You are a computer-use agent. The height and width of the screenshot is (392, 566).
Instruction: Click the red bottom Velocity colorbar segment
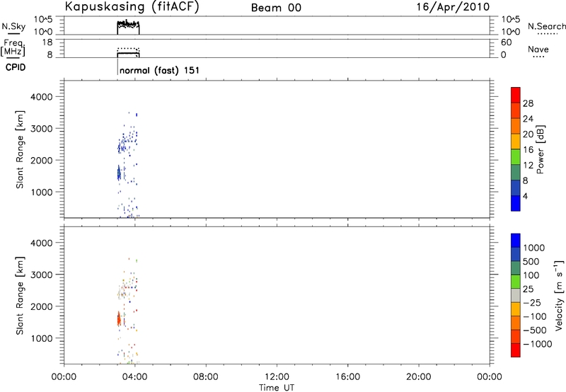516,350
